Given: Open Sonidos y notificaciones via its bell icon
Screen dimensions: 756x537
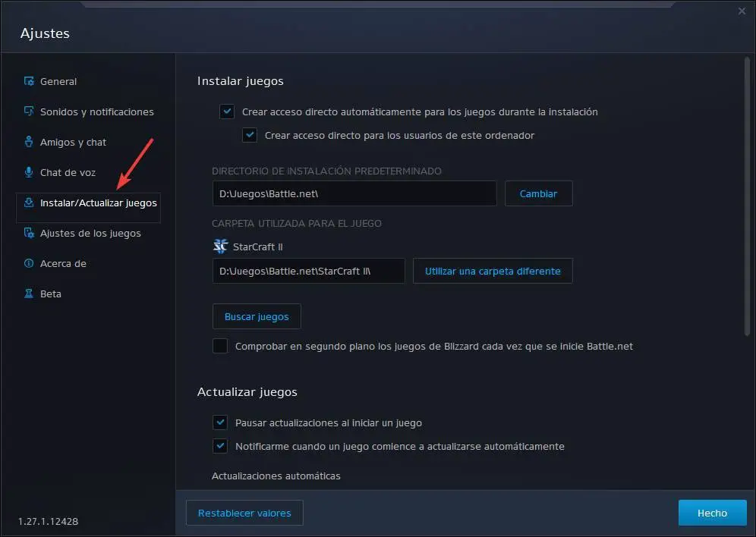Looking at the screenshot, I should (x=30, y=111).
